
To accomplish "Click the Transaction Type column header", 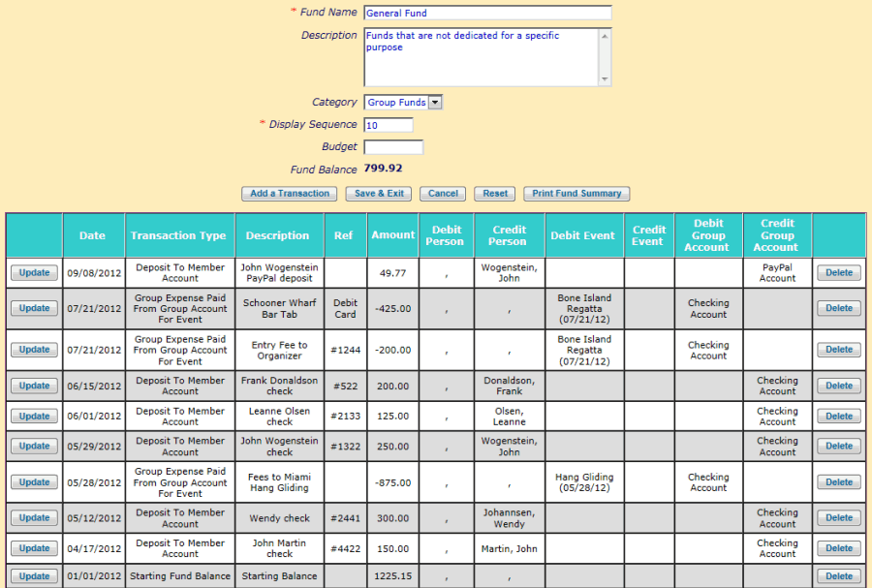I will [x=178, y=235].
